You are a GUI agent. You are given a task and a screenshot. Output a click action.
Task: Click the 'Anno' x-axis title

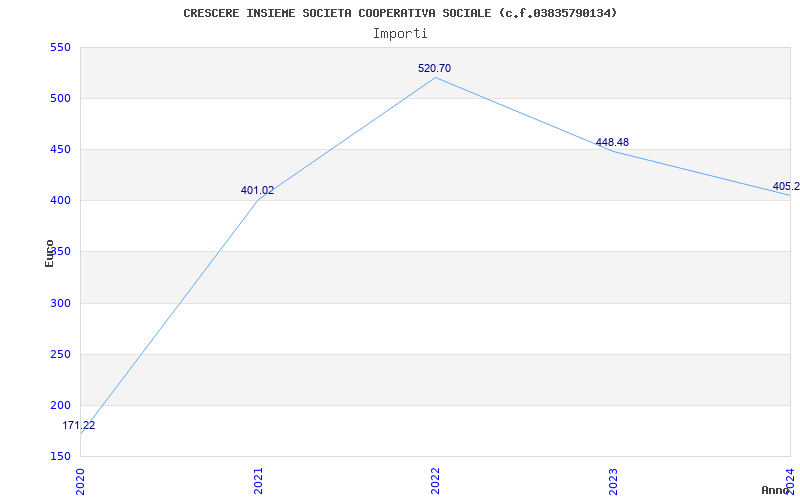(775, 490)
